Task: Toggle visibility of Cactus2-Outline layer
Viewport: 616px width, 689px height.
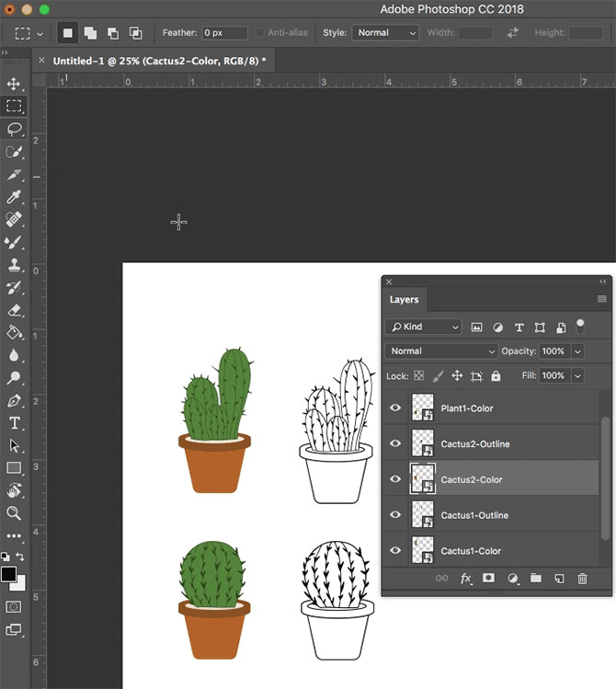Action: point(395,443)
